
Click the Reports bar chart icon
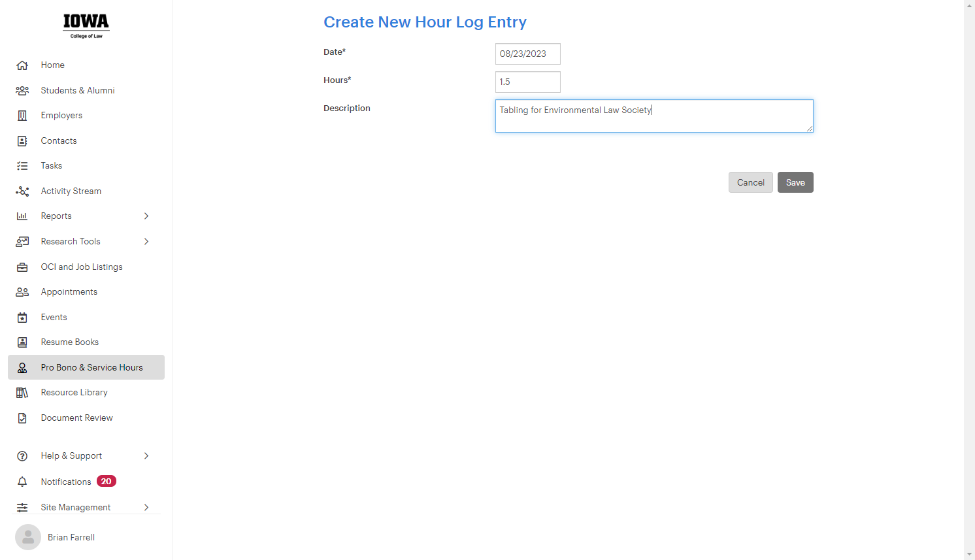[22, 216]
